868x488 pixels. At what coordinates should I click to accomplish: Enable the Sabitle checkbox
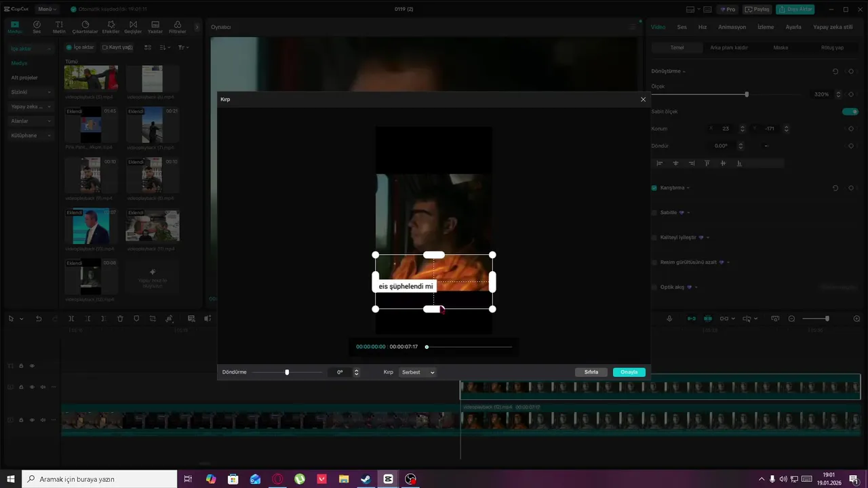[x=654, y=212]
